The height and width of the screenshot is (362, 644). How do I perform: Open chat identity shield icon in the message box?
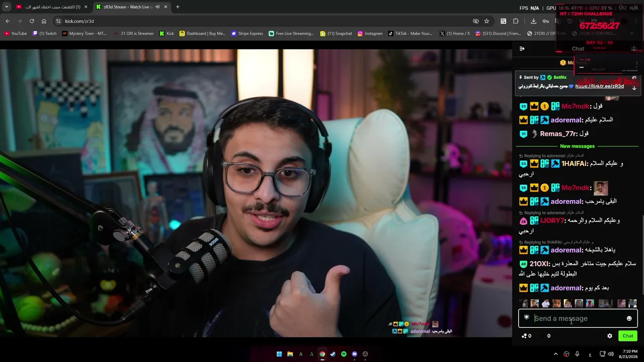click(x=526, y=317)
